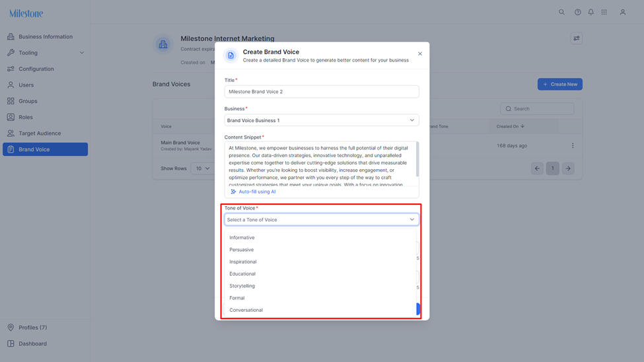Open Roles in sidebar
Image resolution: width=644 pixels, height=362 pixels.
45,117
